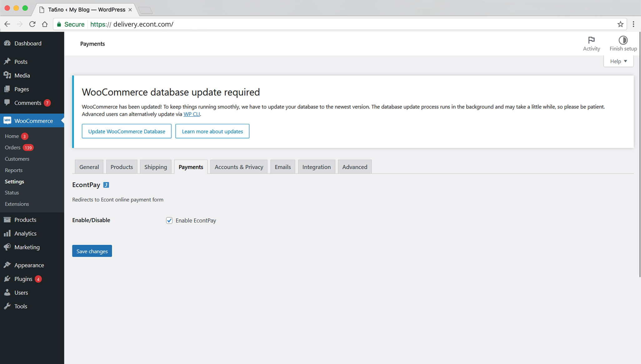
Task: Click the Orders count badge 139
Action: 28,148
